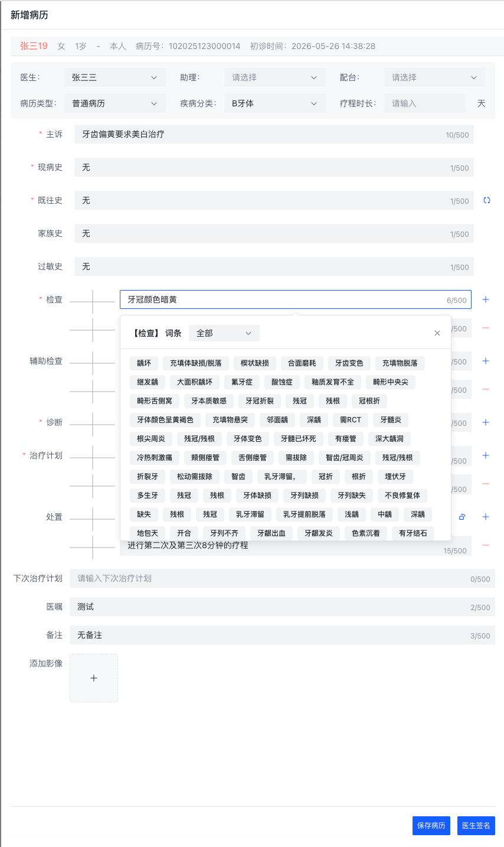Viewport: 504px width, 847px height.
Task: Open tooth position cross for first 检查 row
Action: 93,302
